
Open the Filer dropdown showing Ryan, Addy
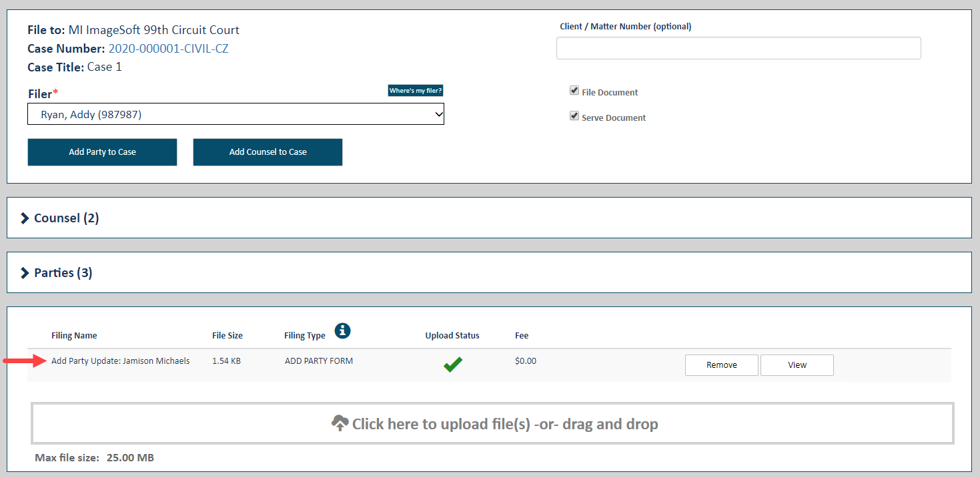point(235,114)
